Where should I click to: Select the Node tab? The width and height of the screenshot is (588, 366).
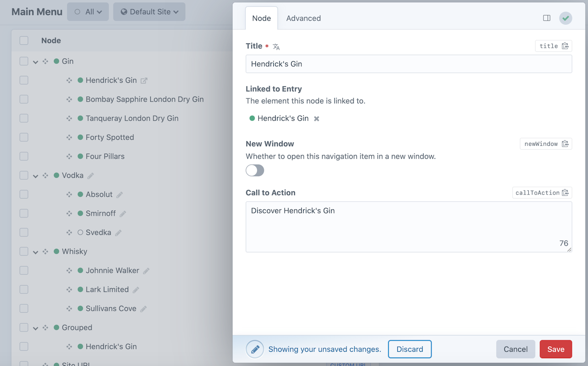(261, 18)
